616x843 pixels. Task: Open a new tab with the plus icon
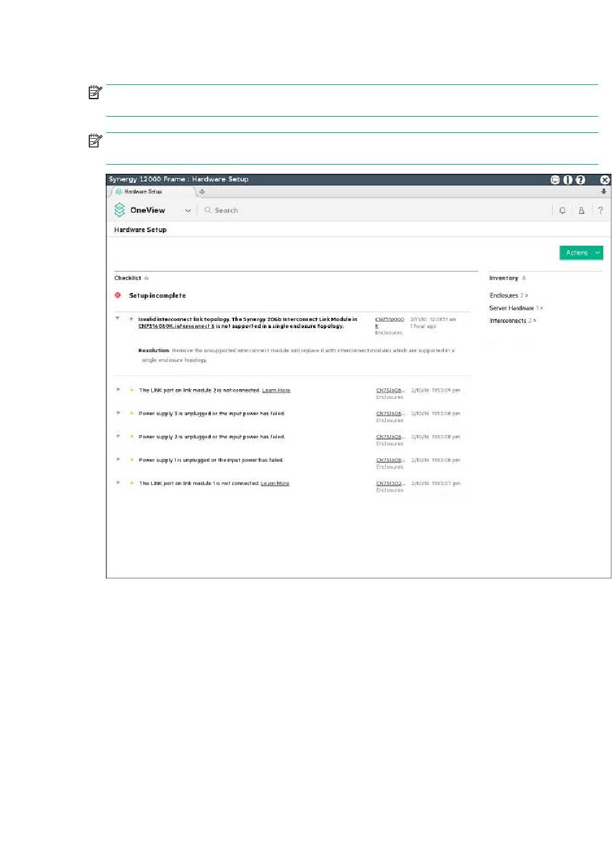click(202, 192)
